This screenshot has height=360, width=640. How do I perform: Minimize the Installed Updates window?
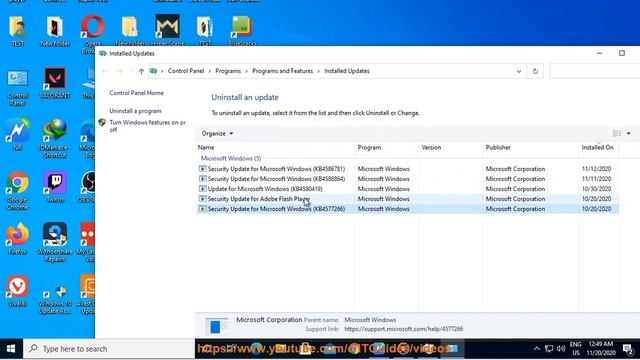[x=599, y=53]
